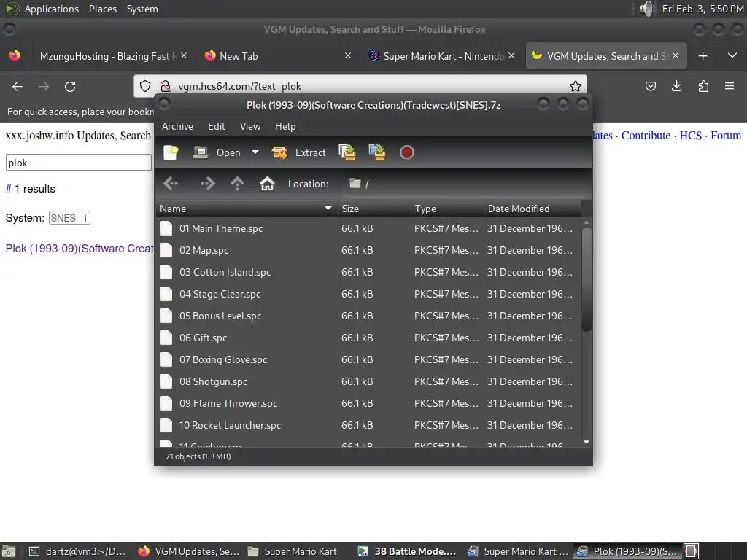Open Firefox application hamburger menu
Viewport: 747px width, 560px height.
(x=729, y=86)
